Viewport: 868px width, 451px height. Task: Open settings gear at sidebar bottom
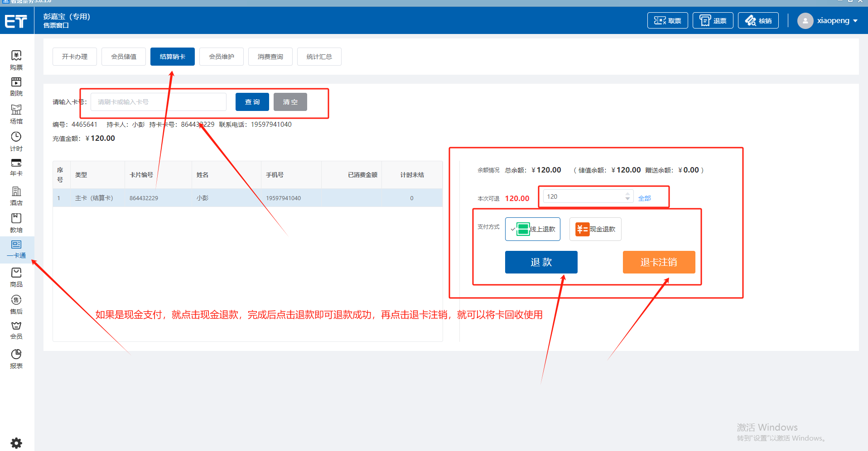tap(16, 442)
